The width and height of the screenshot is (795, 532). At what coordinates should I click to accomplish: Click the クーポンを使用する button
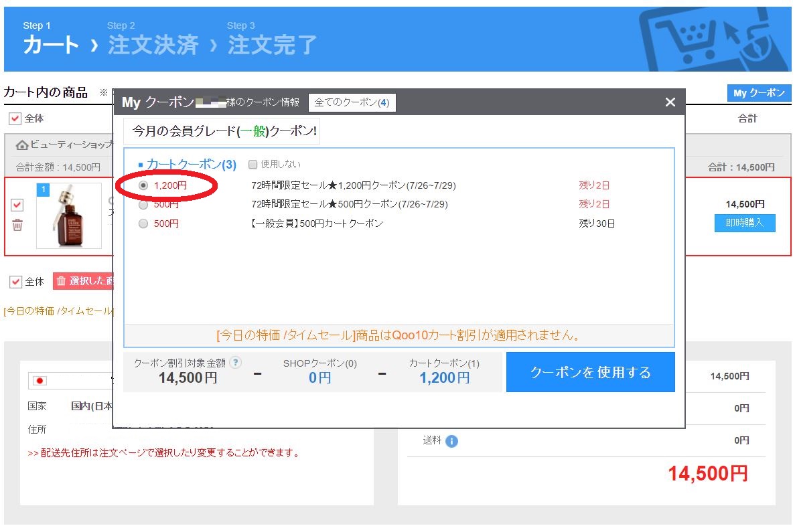[x=590, y=372]
